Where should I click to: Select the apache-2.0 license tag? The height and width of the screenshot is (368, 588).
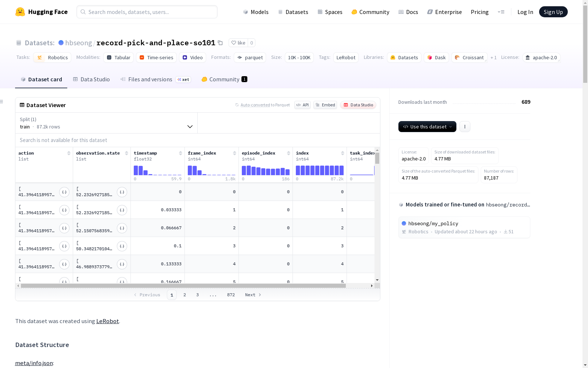541,57
